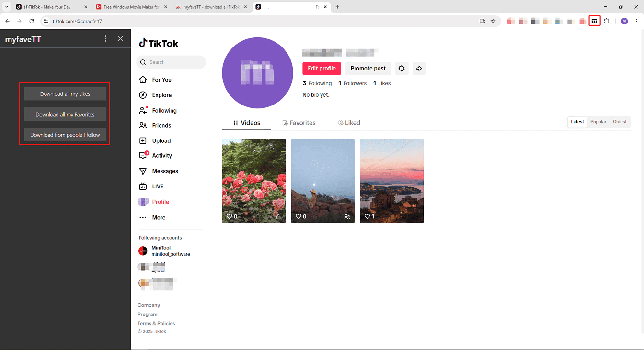Viewport: 644px width, 350px height.
Task: Sort videos by Oldest
Action: coord(620,122)
